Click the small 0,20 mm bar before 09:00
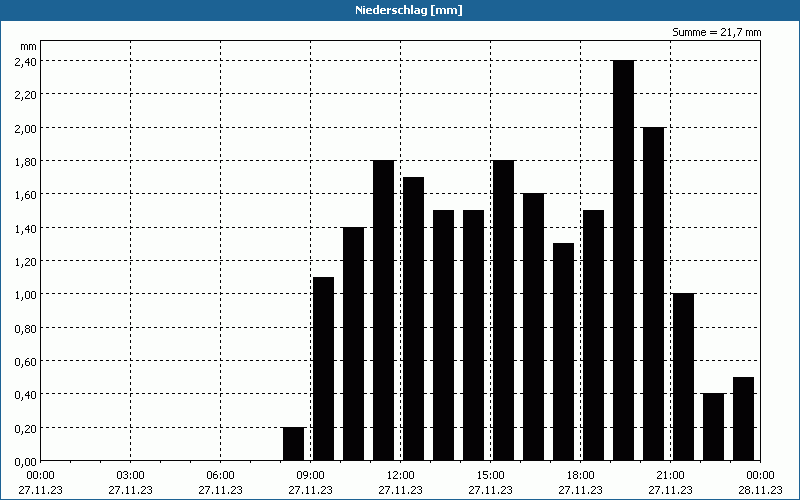The height and width of the screenshot is (500, 800). (293, 444)
